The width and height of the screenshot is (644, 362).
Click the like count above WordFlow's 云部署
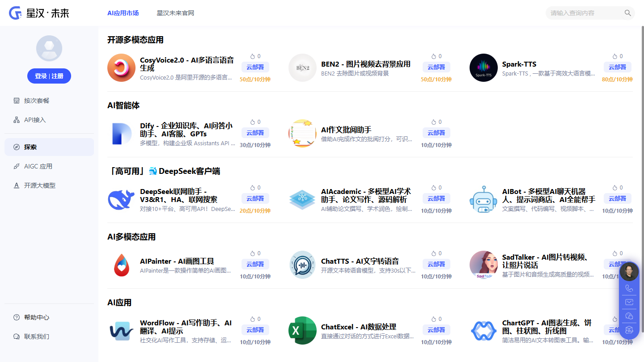tap(255, 319)
